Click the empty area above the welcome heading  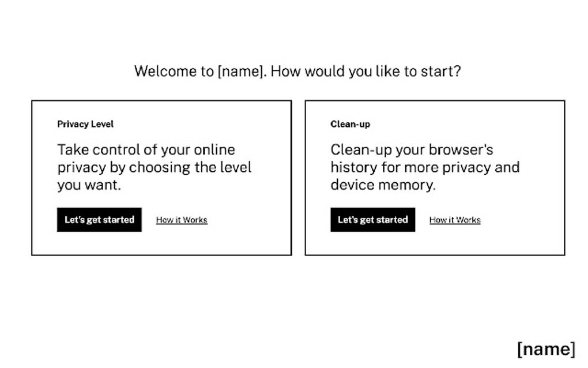click(294, 29)
